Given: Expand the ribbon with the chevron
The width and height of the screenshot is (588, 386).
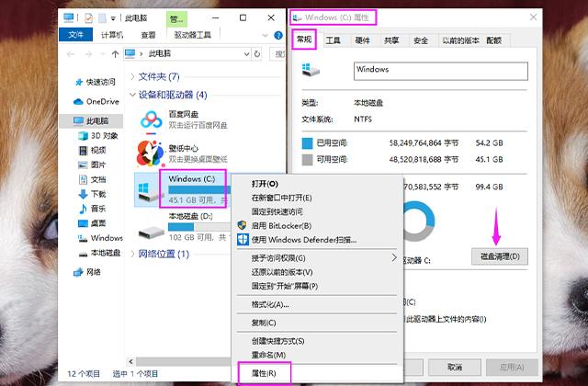Looking at the screenshot, I should tap(266, 35).
